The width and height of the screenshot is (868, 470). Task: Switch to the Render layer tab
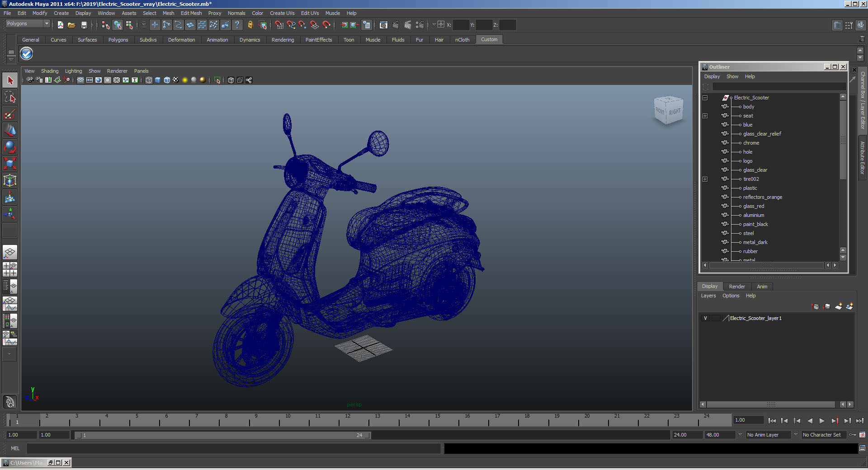tap(737, 287)
